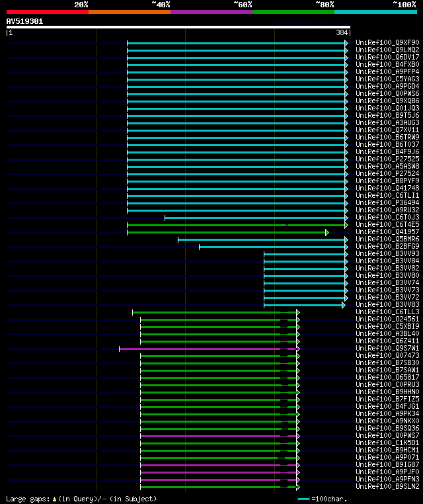Viewport: 423px width, 504px height.
Task: Open the UniRef100_A9PJF0 entry
Action: click(387, 472)
